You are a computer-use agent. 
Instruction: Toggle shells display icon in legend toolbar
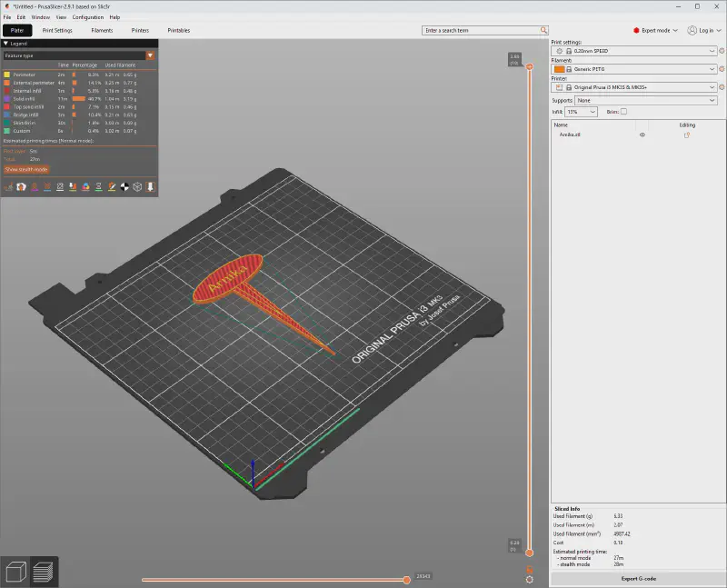point(138,186)
